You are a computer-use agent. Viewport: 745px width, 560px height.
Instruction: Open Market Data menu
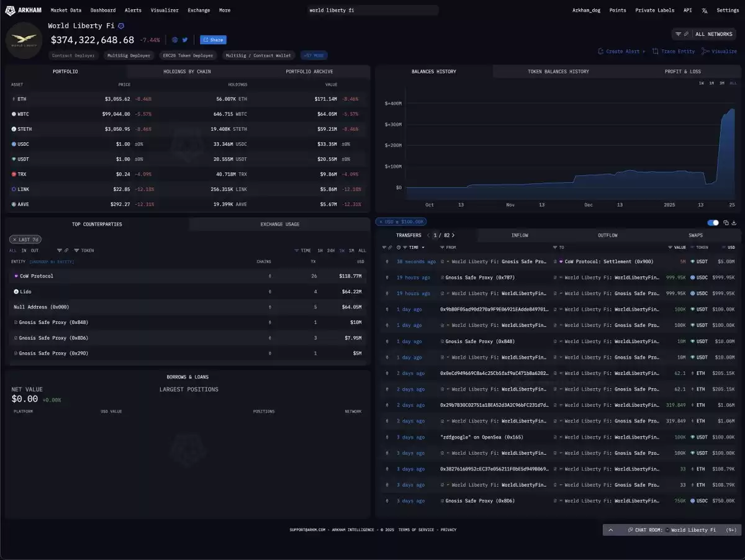[66, 11]
